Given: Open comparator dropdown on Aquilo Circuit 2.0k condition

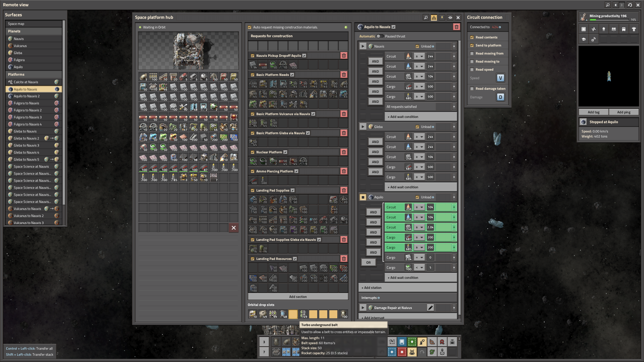Looking at the screenshot, I should pyautogui.click(x=419, y=227).
